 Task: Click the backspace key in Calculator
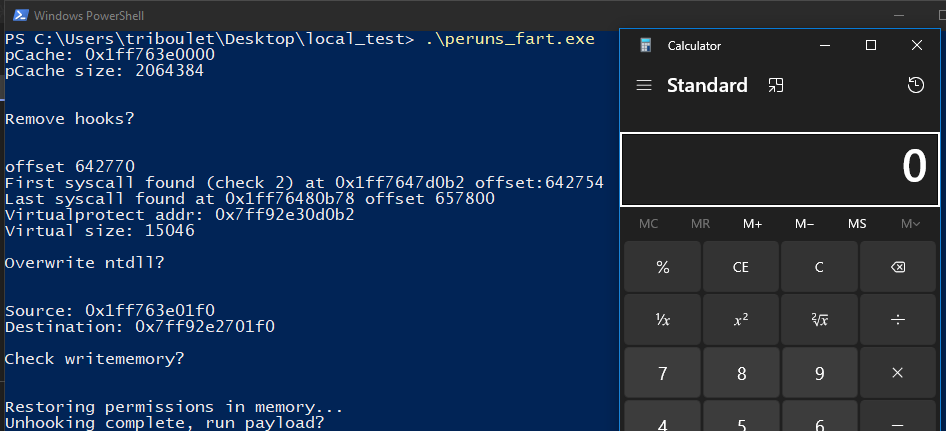(x=897, y=267)
